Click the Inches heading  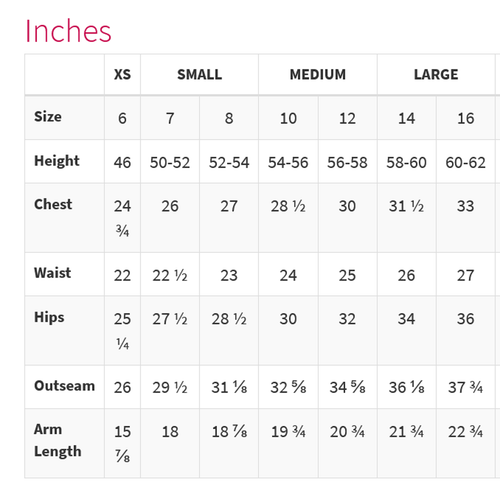tap(68, 31)
